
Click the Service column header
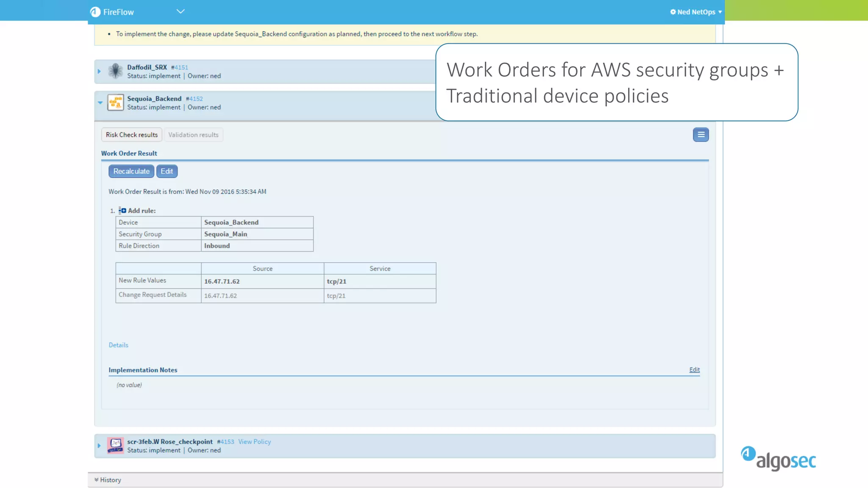click(x=380, y=269)
